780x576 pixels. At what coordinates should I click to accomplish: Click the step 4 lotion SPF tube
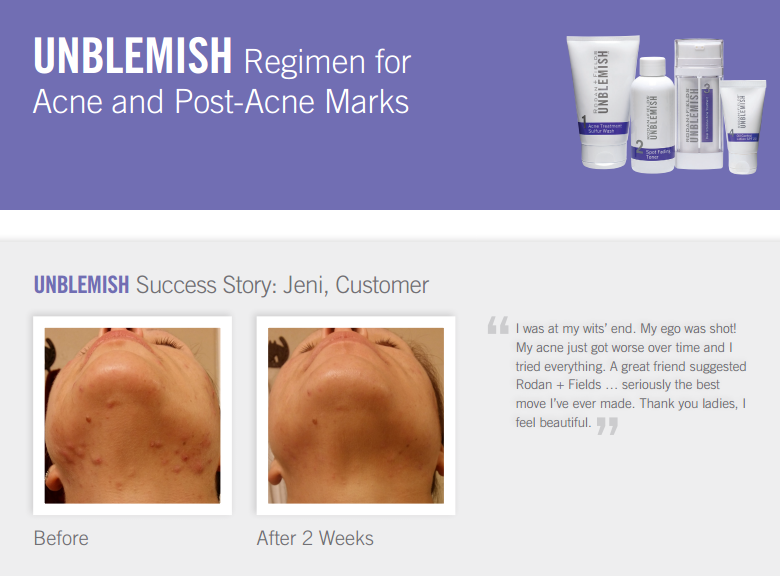pyautogui.click(x=743, y=127)
